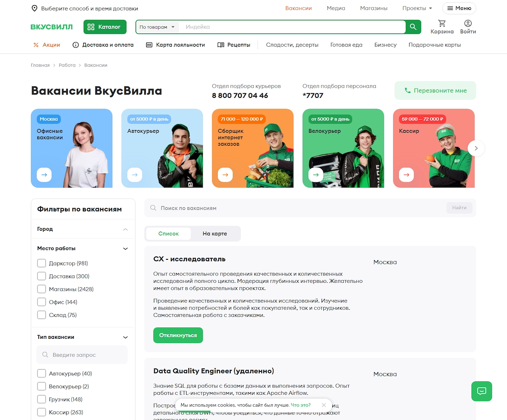The width and height of the screenshot is (507, 420).
Task: Close the cookies notification
Action: pyautogui.click(x=324, y=405)
